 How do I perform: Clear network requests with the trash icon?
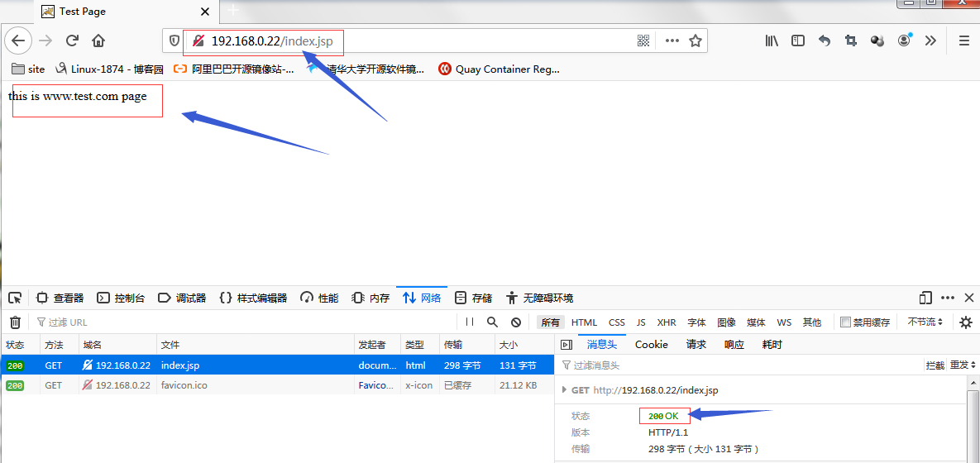15,322
